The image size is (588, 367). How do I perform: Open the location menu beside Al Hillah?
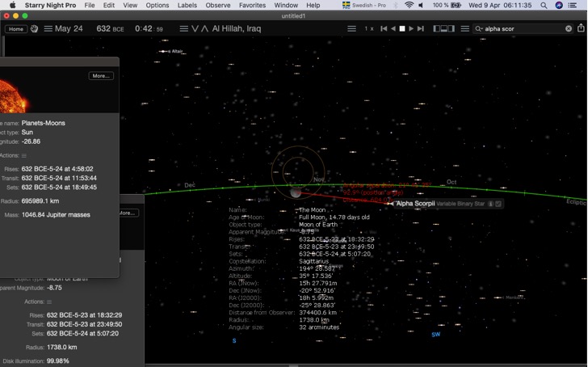[183, 29]
